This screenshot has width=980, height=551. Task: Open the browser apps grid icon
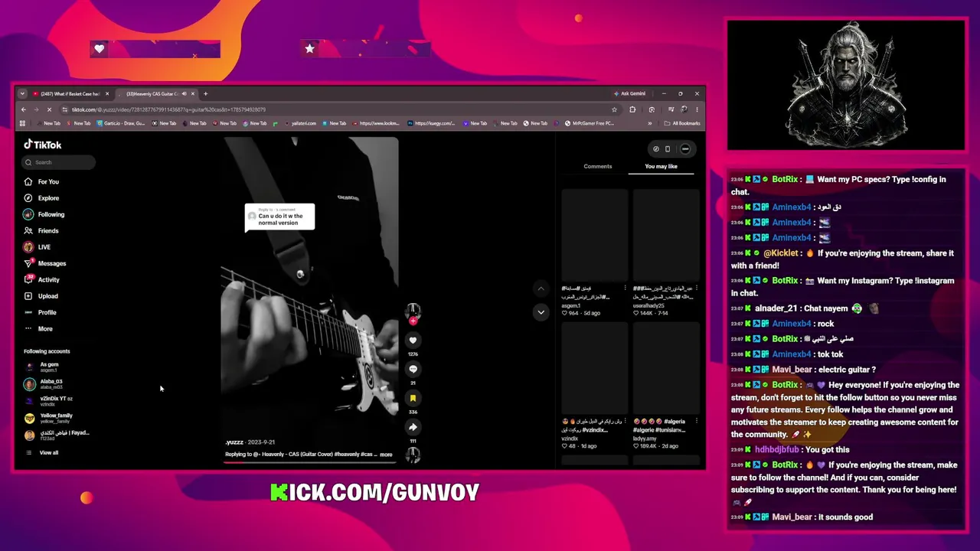point(22,123)
